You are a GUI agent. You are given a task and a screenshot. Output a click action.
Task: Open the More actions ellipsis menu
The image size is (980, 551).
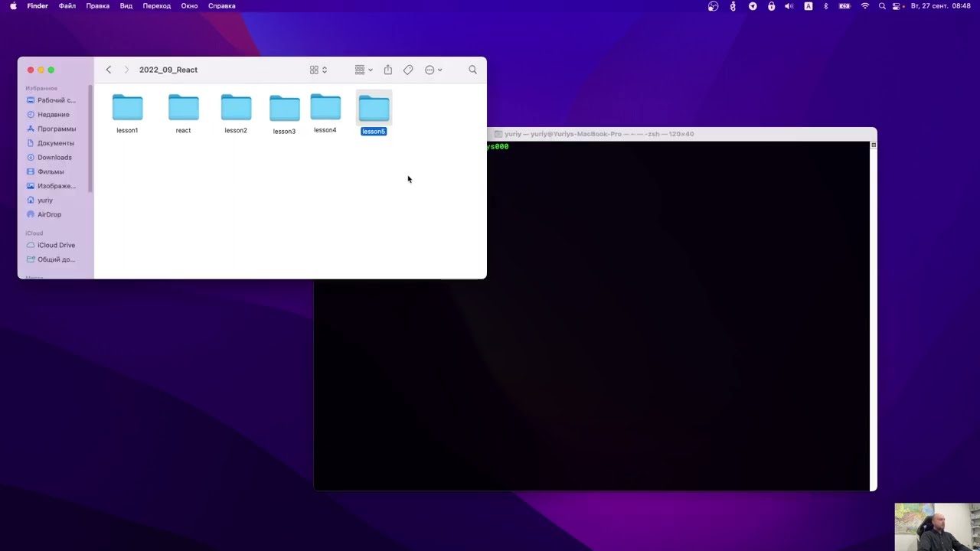point(433,70)
